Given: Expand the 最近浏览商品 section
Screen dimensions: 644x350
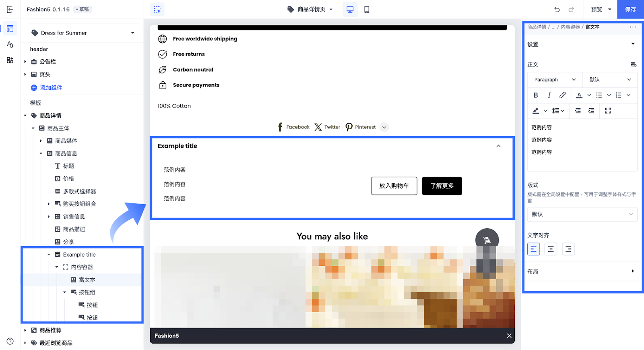Looking at the screenshot, I should (x=25, y=343).
